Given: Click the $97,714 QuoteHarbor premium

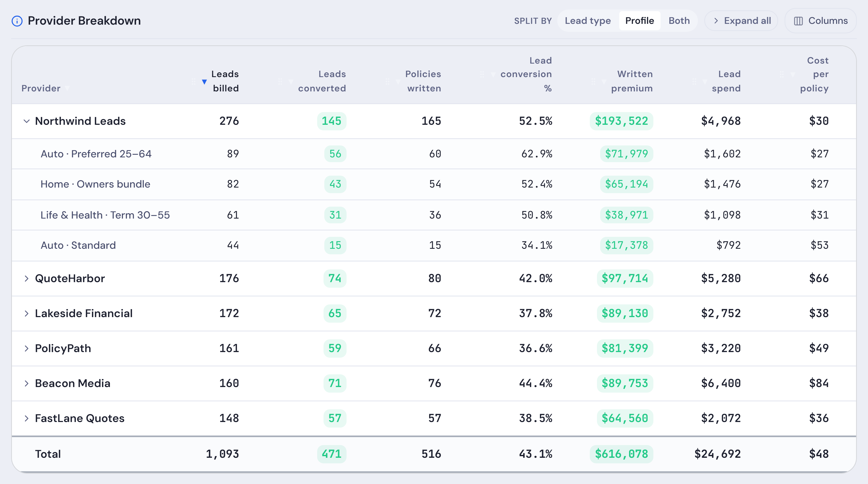Looking at the screenshot, I should 625,278.
